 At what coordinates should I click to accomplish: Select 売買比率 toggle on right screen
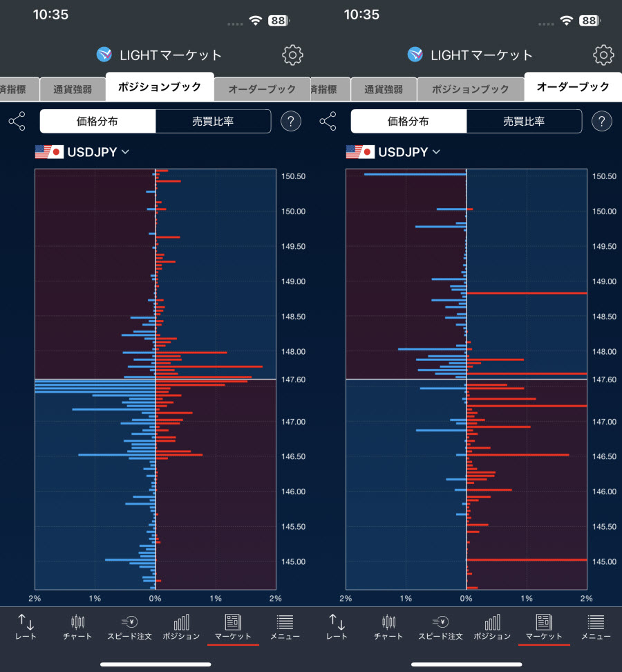(524, 121)
